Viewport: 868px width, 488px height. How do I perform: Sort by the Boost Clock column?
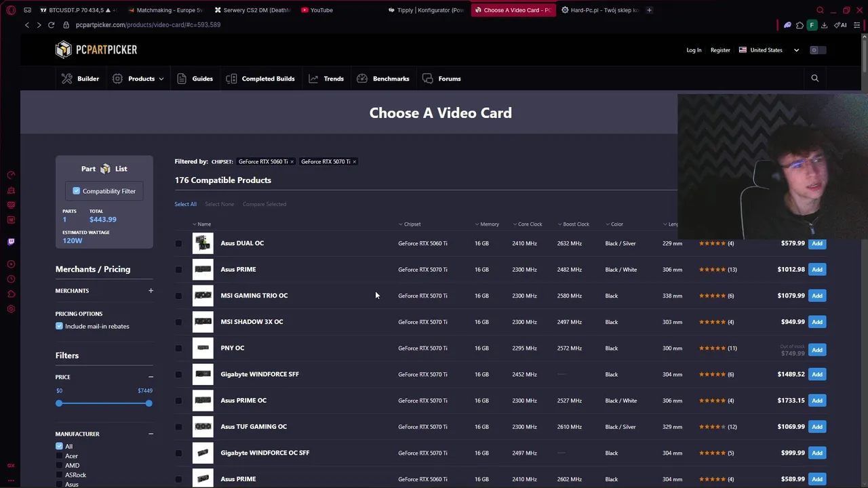tap(574, 224)
